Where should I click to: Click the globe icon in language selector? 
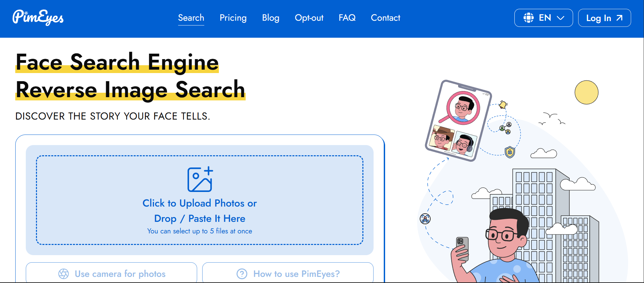tap(528, 18)
